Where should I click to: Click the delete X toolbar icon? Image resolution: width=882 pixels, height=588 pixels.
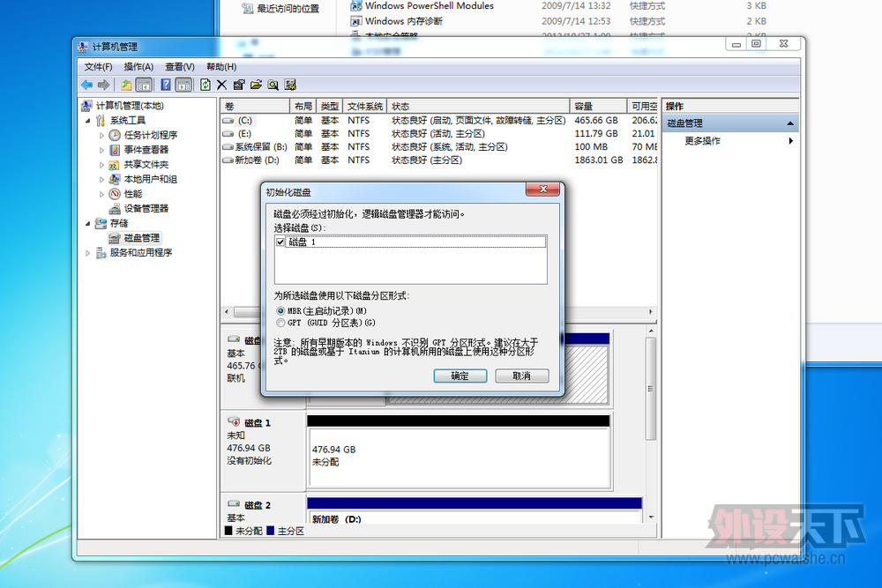click(221, 85)
